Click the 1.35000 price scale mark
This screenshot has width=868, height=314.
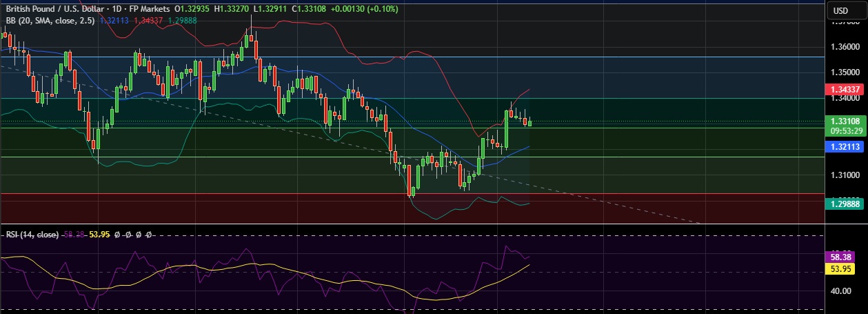[845, 72]
